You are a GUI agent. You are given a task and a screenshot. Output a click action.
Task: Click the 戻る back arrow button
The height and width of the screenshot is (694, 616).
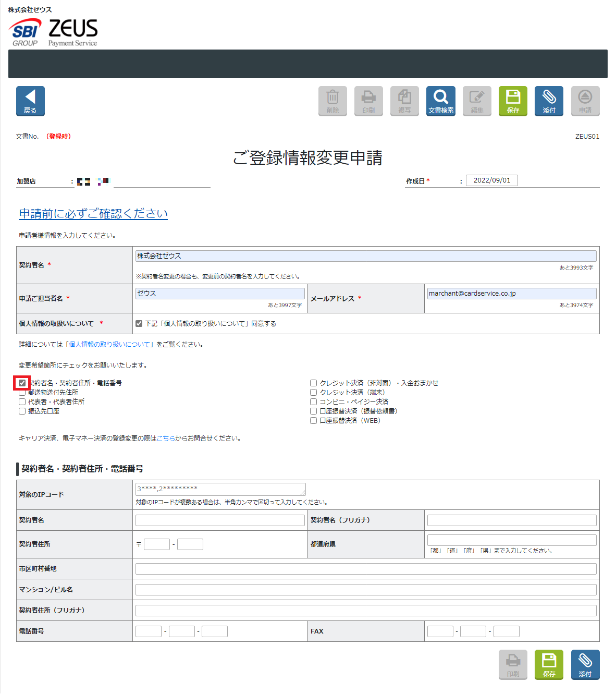[x=30, y=101]
